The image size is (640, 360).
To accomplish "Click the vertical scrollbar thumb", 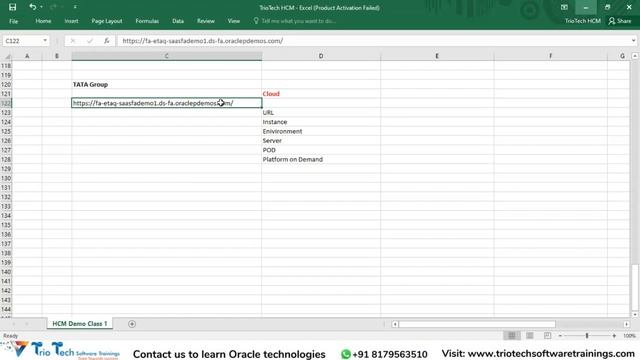I will click(x=635, y=286).
